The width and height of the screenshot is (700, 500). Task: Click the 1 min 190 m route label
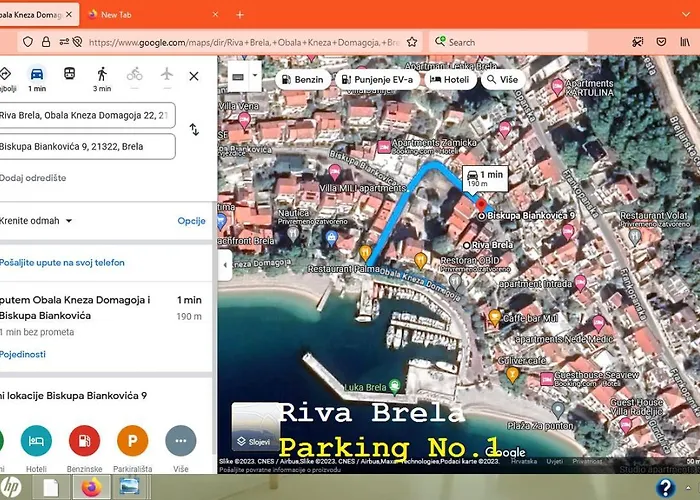point(485,178)
